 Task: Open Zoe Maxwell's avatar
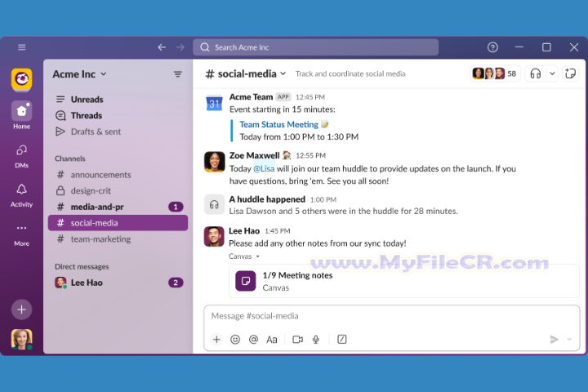click(x=214, y=162)
